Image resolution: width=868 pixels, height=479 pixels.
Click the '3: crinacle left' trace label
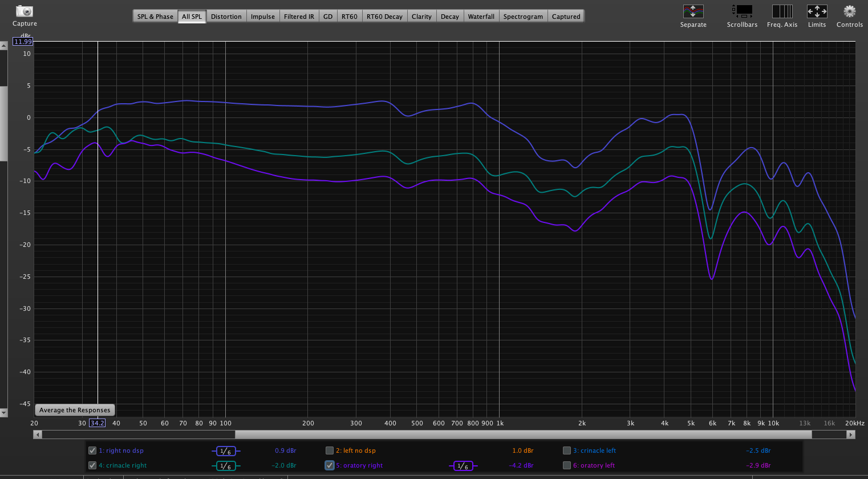[x=594, y=450]
